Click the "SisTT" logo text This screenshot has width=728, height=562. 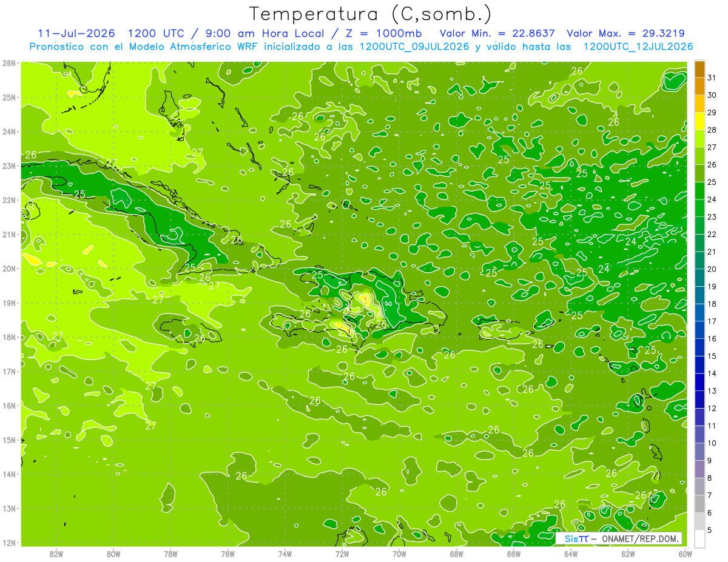576,539
